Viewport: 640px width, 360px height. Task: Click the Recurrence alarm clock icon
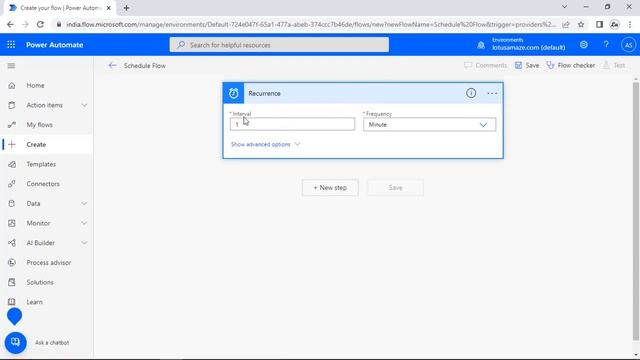tap(233, 93)
